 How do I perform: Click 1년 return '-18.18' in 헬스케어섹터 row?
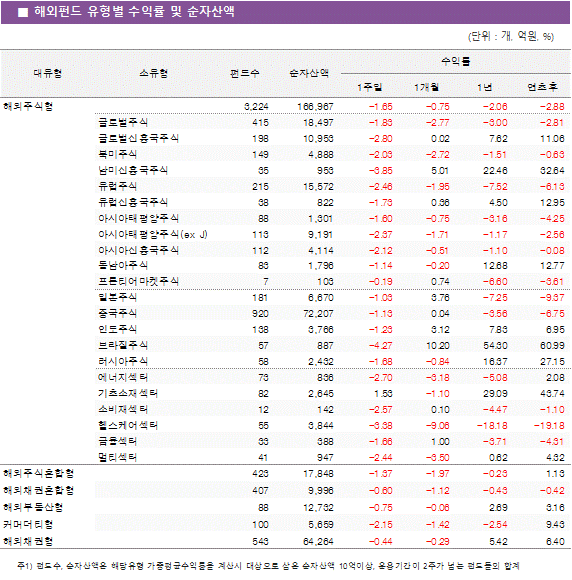[x=492, y=425]
